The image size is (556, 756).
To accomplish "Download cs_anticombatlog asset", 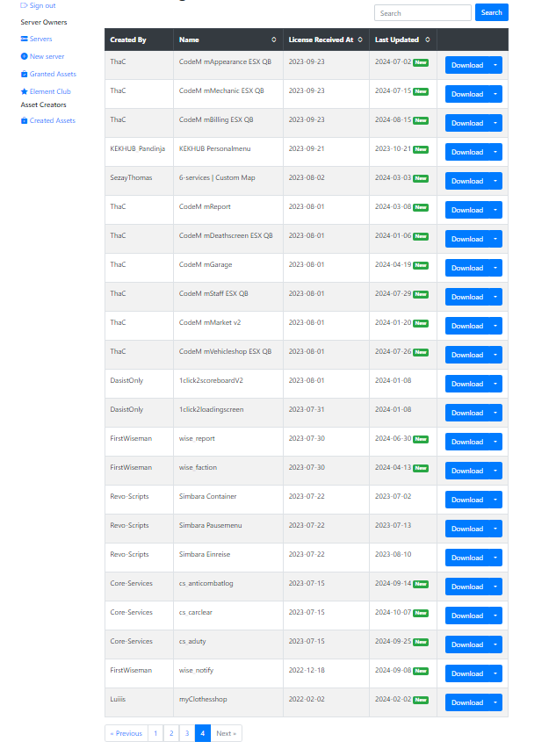I will [x=466, y=587].
